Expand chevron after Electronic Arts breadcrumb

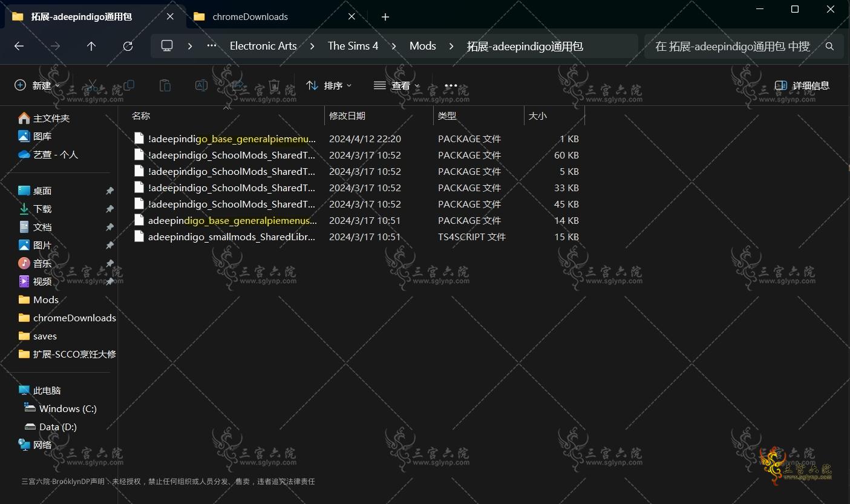tap(312, 46)
